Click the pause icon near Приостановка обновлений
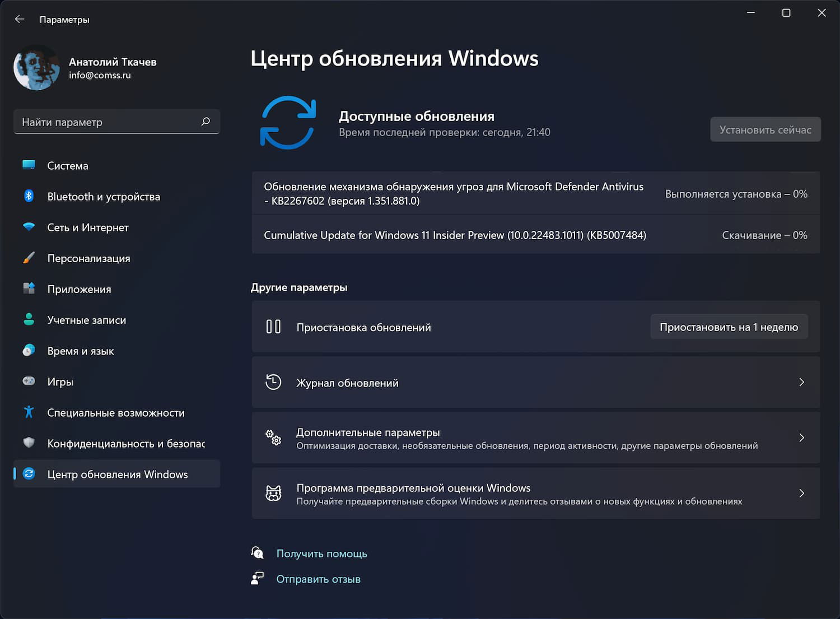Viewport: 840px width, 619px height. pos(273,327)
